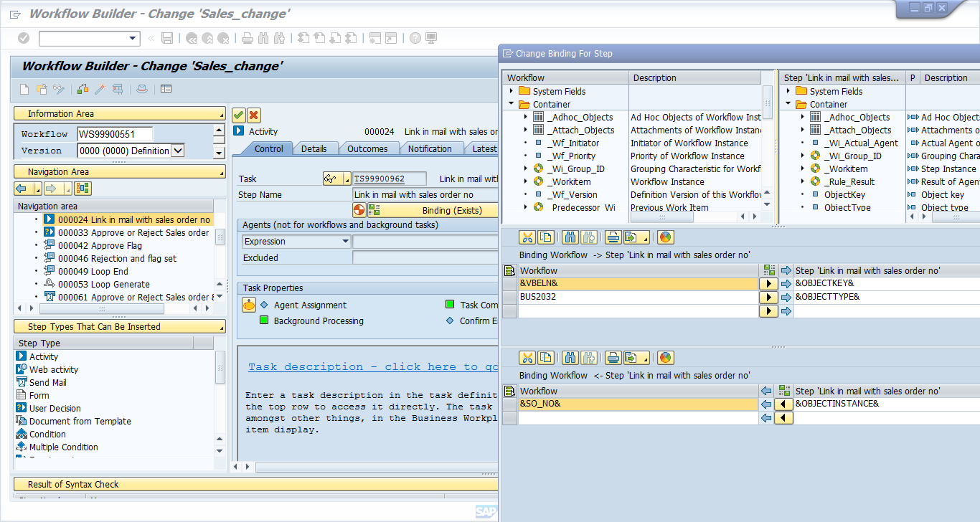Test the workflow using the hat icon
Screen dimensions: 980x522
click(141, 88)
